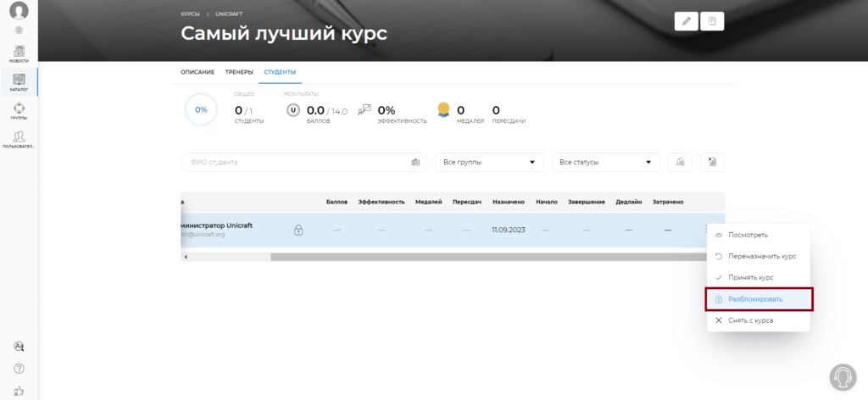Click efficiency chart icon in statistics
The width and height of the screenshot is (868, 400).
364,109
